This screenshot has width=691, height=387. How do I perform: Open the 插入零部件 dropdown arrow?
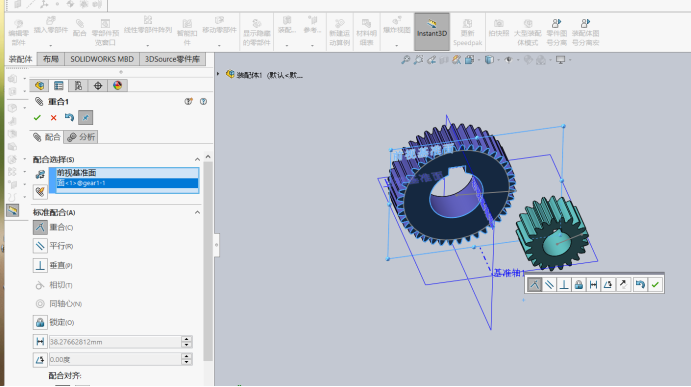(x=51, y=45)
